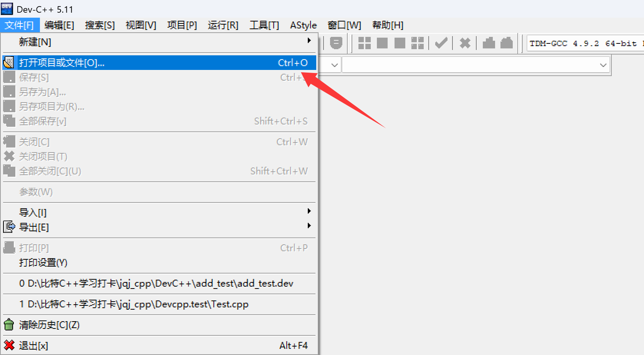Open recent file add_test.dev
This screenshot has height=355, width=644.
159,284
